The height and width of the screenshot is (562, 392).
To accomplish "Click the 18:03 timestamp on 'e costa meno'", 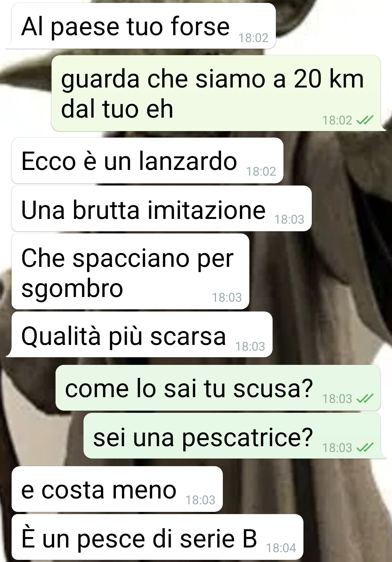I will [x=200, y=500].
